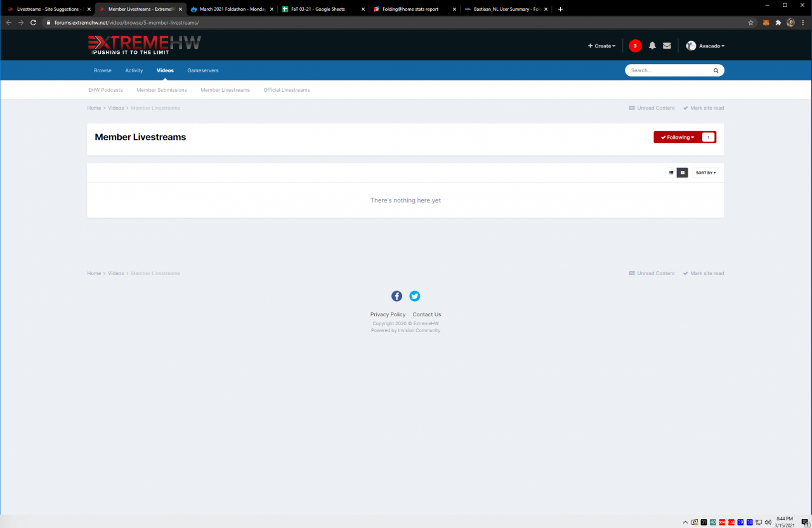Reload the page in the browser
Image resolution: width=812 pixels, height=528 pixels.
[x=33, y=22]
